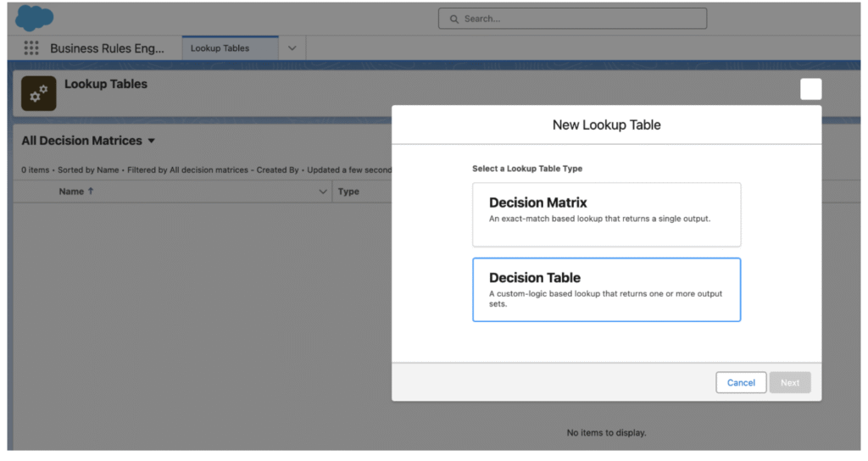
Task: Focus the global Search field
Action: 572,19
